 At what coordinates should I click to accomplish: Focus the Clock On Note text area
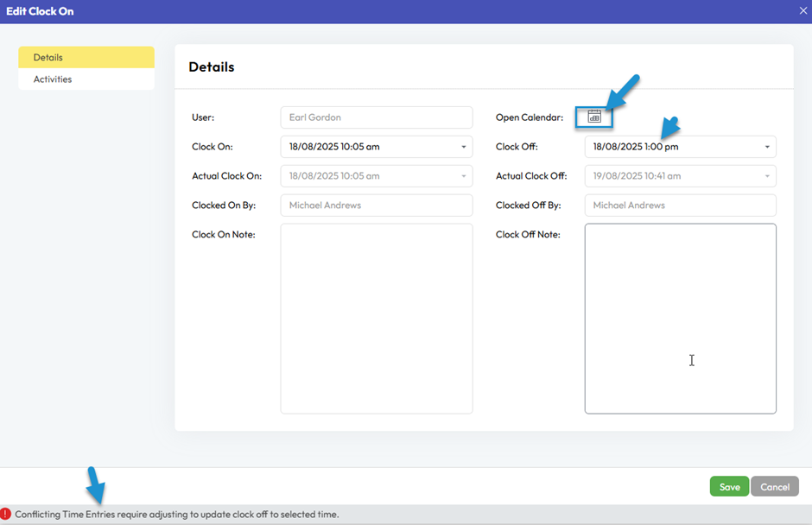coord(376,319)
